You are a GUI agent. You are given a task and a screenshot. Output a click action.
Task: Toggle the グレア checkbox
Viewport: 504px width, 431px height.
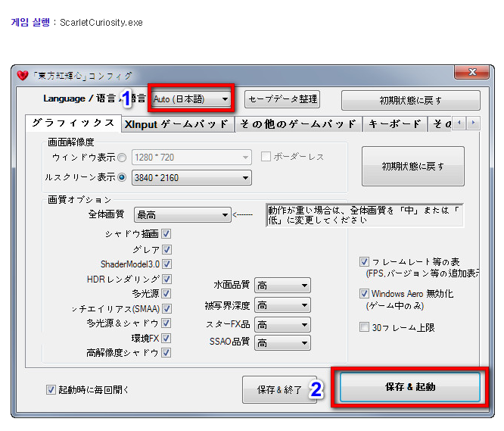coord(166,249)
